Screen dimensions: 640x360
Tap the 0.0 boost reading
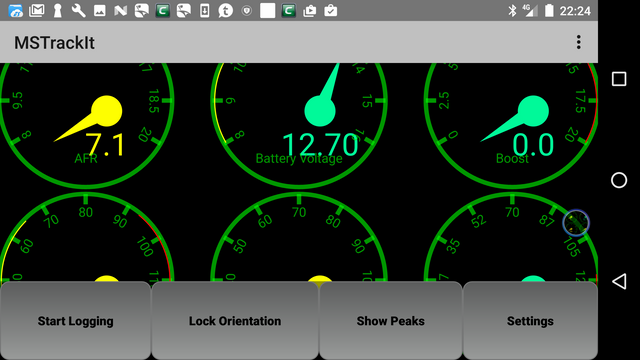pyautogui.click(x=533, y=145)
